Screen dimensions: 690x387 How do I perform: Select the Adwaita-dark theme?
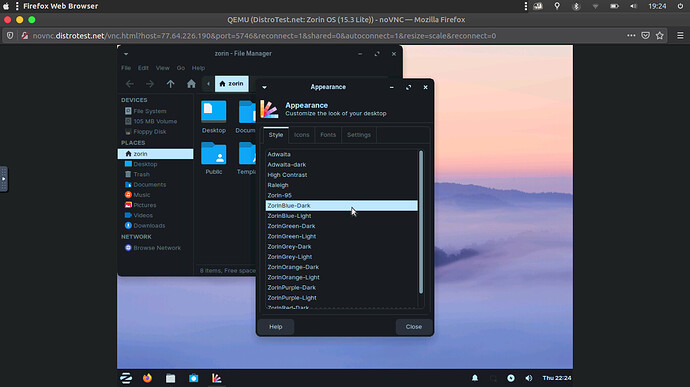[x=341, y=165]
